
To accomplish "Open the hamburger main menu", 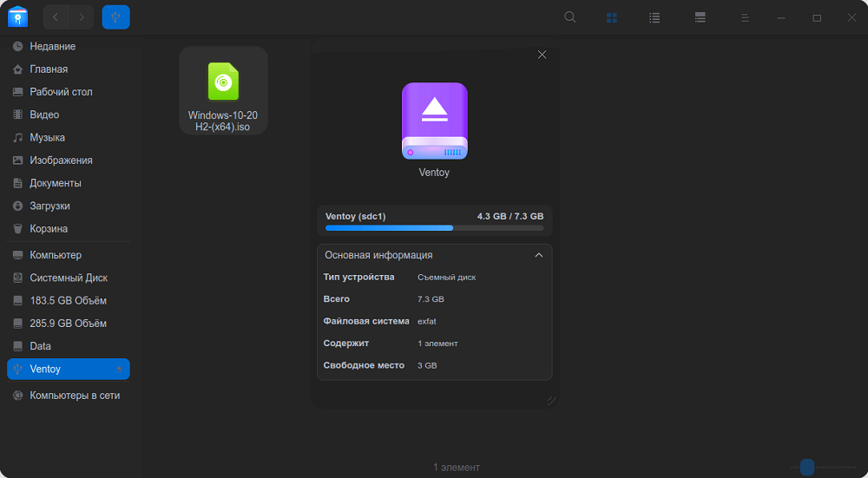I will 745,17.
